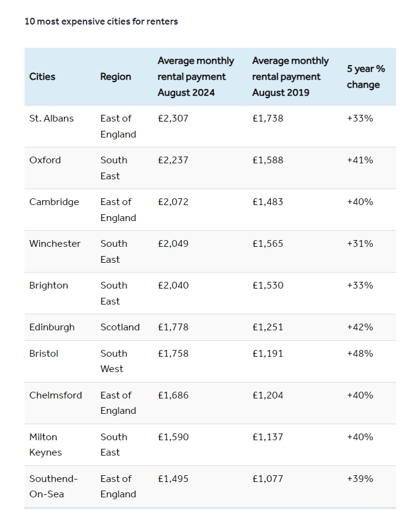This screenshot has width=420, height=509.
Task: Select the Cities column header
Action: click(x=42, y=77)
